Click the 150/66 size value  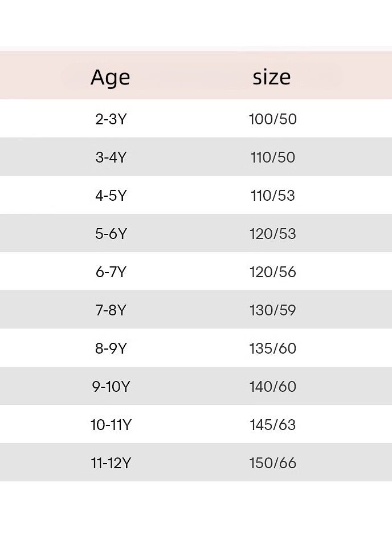(x=272, y=463)
